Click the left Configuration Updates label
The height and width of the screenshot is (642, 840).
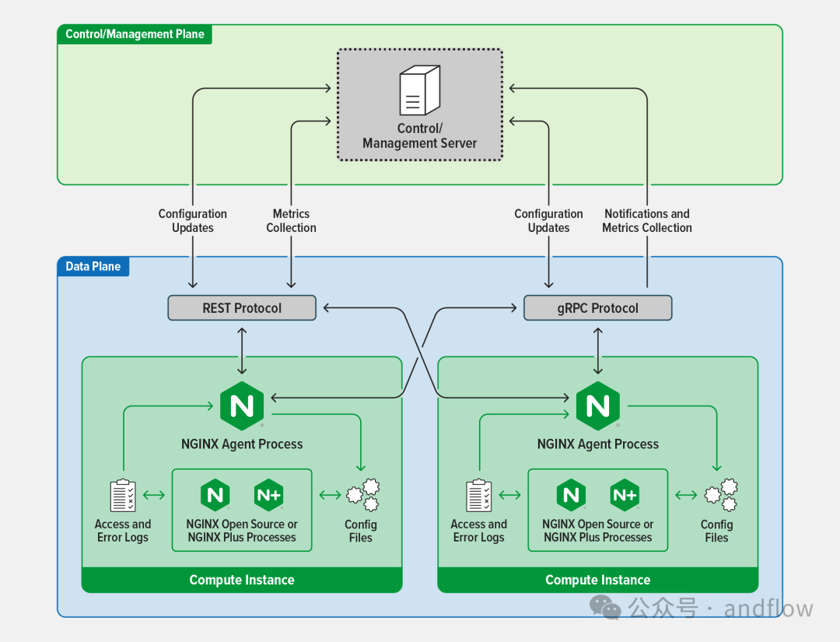(x=193, y=221)
